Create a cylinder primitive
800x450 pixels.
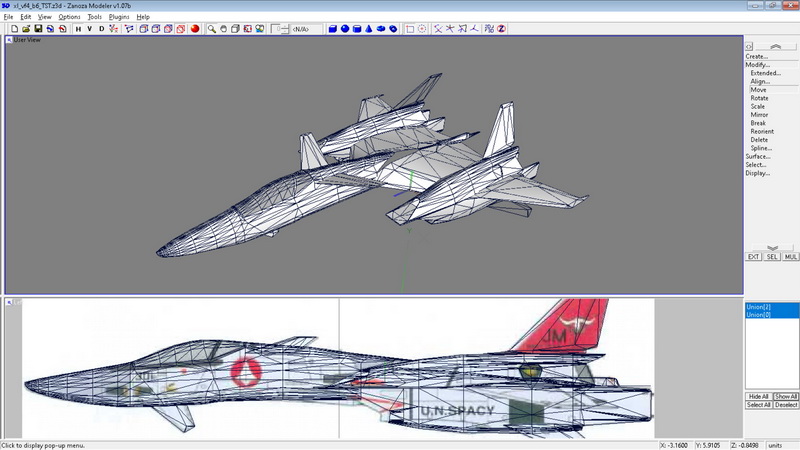click(x=357, y=29)
